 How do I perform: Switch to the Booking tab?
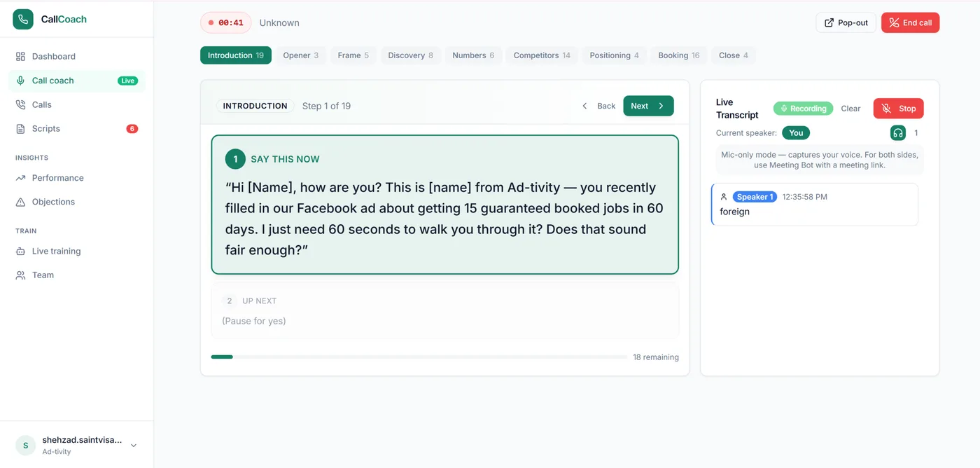point(679,55)
